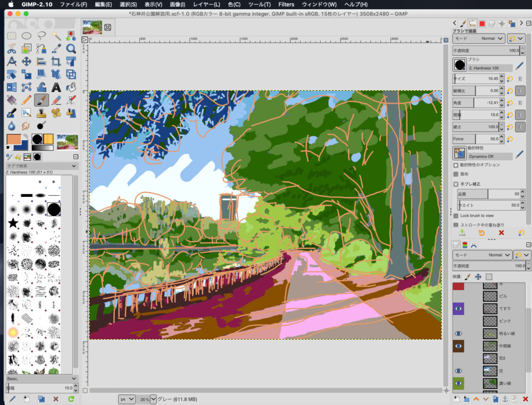The height and width of the screenshot is (405, 532).
Task: Expand 動的特性のオプション section
Action: point(456,165)
